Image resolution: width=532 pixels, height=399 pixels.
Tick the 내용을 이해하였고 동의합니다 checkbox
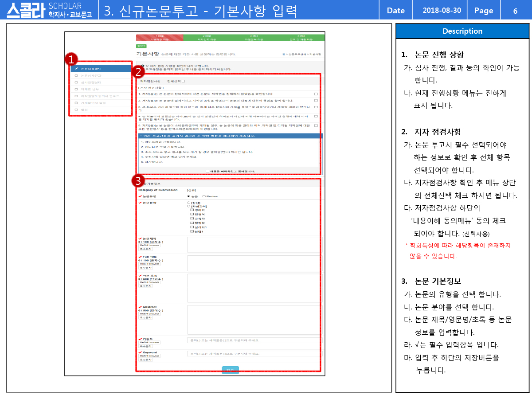tap(207, 171)
